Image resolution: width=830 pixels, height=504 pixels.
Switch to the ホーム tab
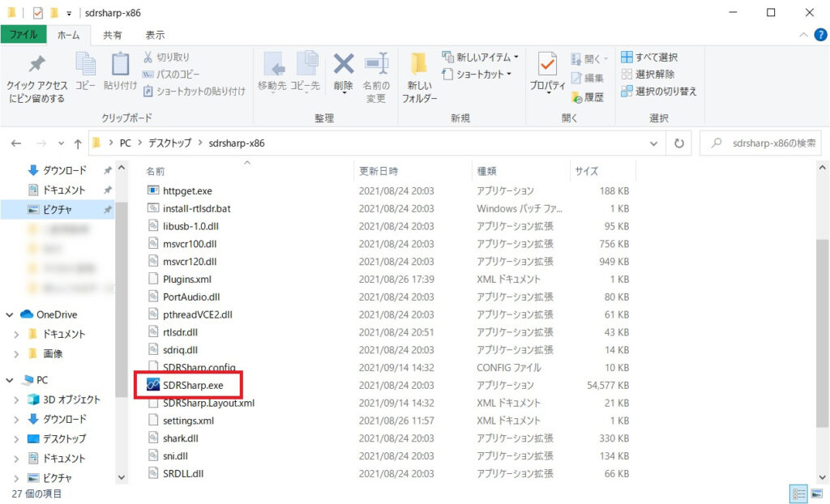(69, 35)
